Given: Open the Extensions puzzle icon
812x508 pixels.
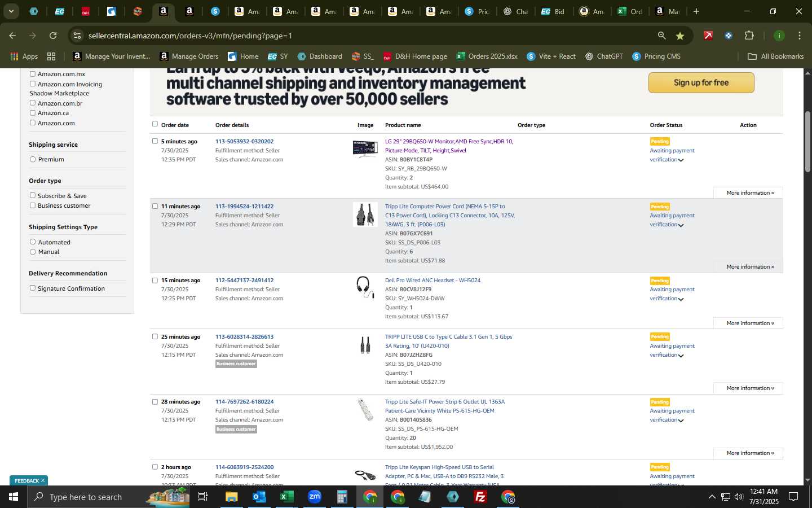Looking at the screenshot, I should pos(749,36).
